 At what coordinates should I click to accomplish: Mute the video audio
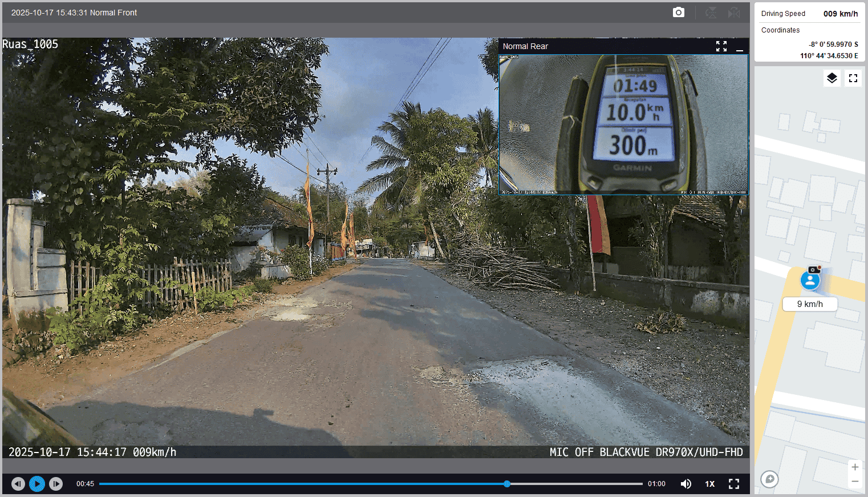[x=686, y=484]
